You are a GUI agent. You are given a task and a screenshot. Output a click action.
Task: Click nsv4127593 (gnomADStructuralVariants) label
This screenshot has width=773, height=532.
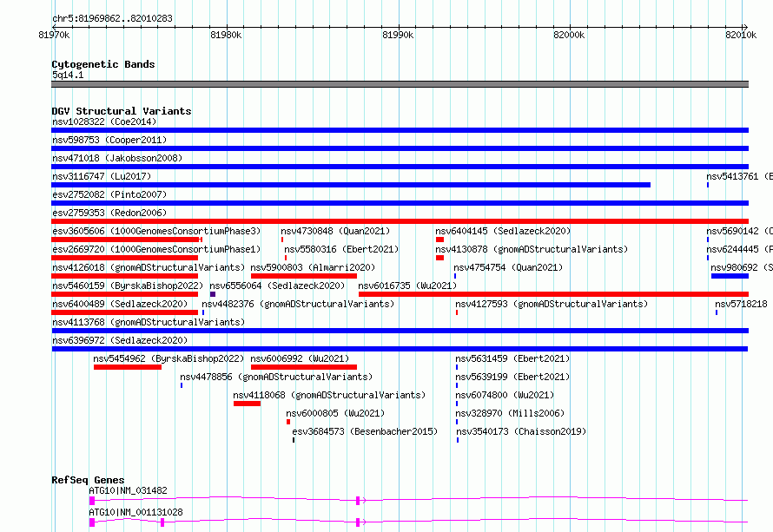pyautogui.click(x=552, y=304)
